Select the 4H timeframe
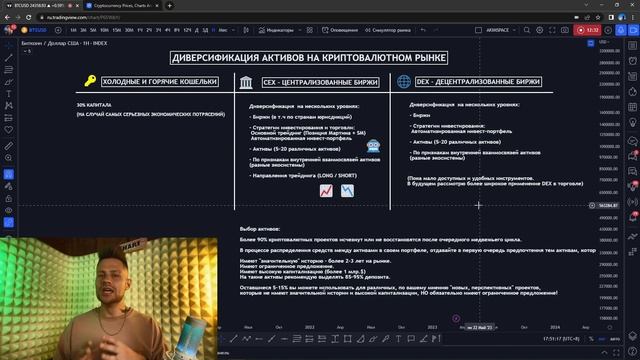 coord(167,30)
